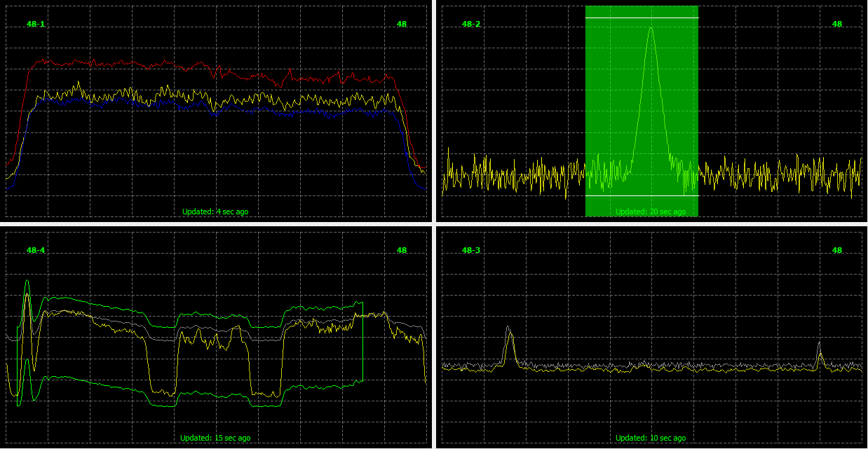The height and width of the screenshot is (449, 868).
Task: Click the 'Updated: 20 sec ago' timestamp
Action: click(x=651, y=211)
